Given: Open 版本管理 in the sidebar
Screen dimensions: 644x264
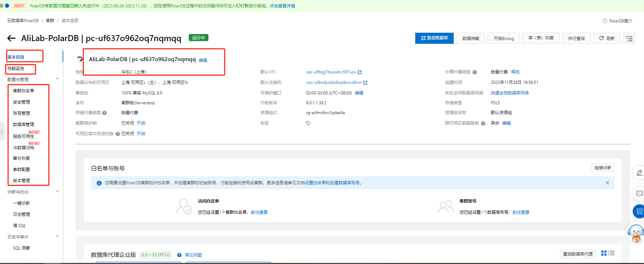Looking at the screenshot, I should [21, 181].
